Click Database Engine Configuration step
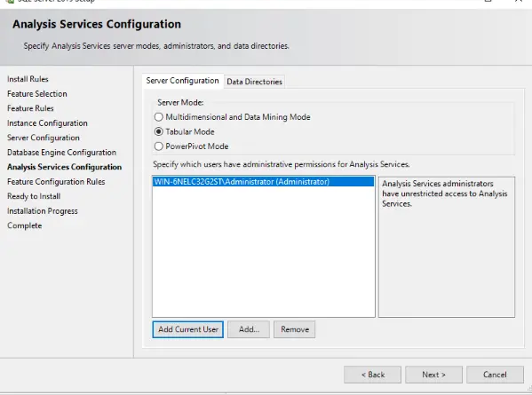 61,153
